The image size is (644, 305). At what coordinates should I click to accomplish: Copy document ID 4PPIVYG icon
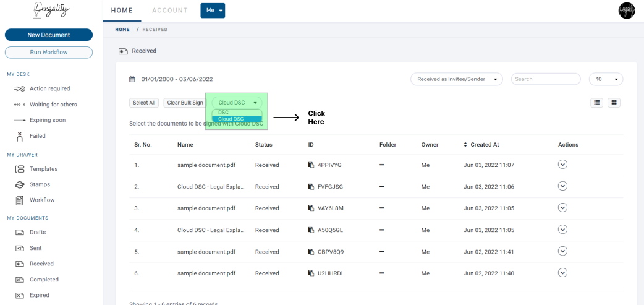pyautogui.click(x=311, y=165)
